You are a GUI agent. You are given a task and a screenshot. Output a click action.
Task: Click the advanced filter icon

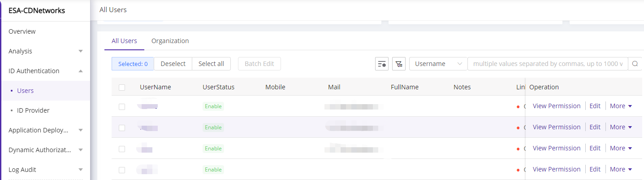399,64
